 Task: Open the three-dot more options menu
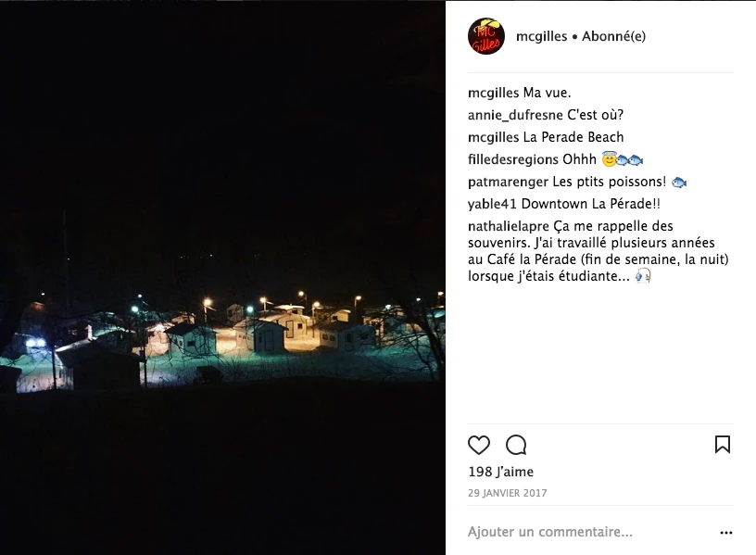726,533
